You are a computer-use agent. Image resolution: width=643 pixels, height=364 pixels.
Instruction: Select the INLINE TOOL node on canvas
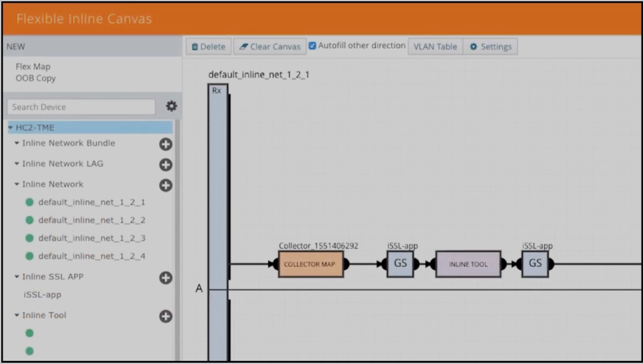click(468, 264)
